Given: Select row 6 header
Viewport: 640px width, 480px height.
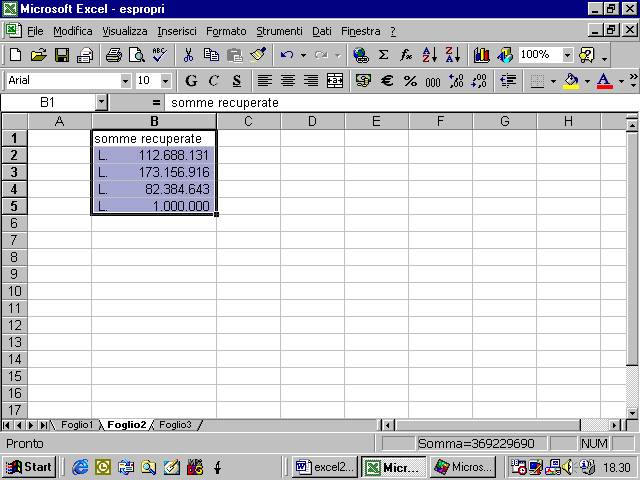Looking at the screenshot, I should (14, 223).
